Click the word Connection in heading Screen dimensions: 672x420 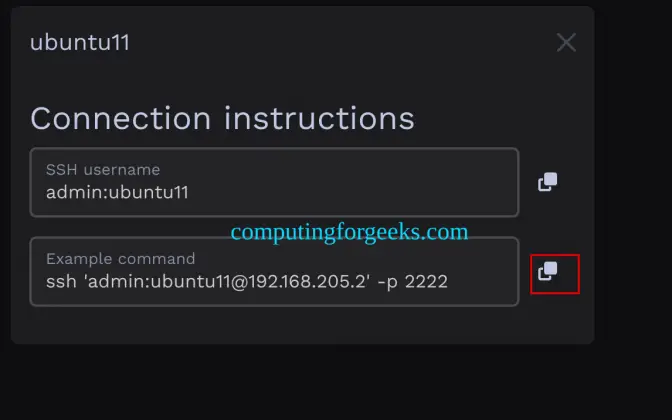pyautogui.click(x=122, y=118)
